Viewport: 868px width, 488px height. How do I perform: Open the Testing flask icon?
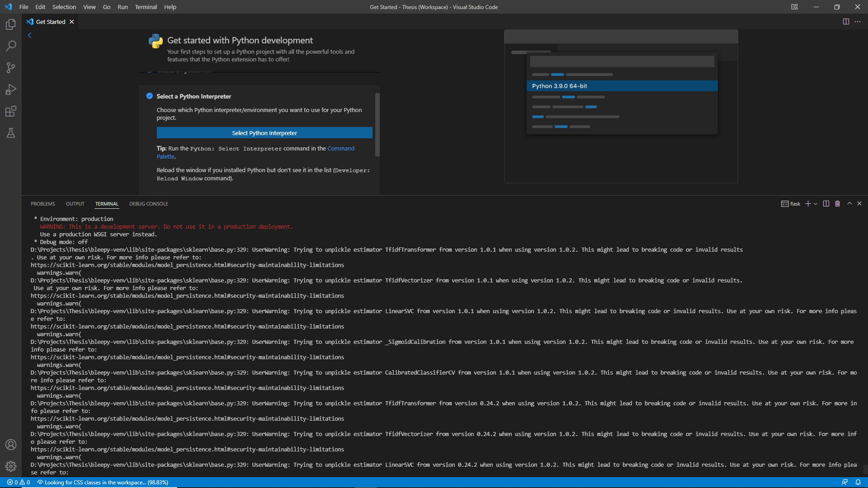point(11,133)
